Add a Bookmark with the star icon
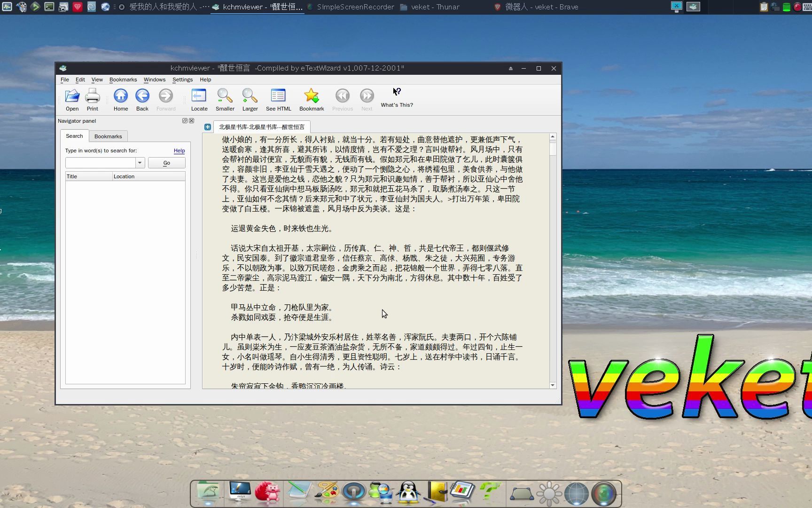 tap(312, 100)
